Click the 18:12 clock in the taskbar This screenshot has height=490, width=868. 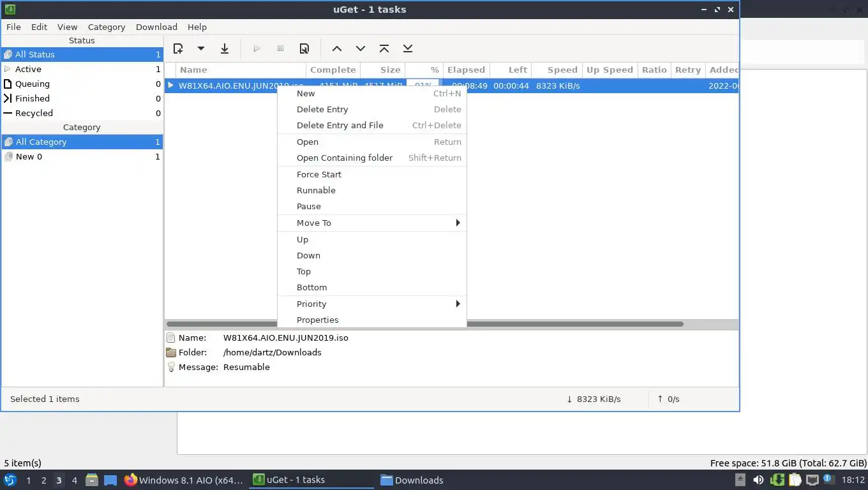click(853, 480)
